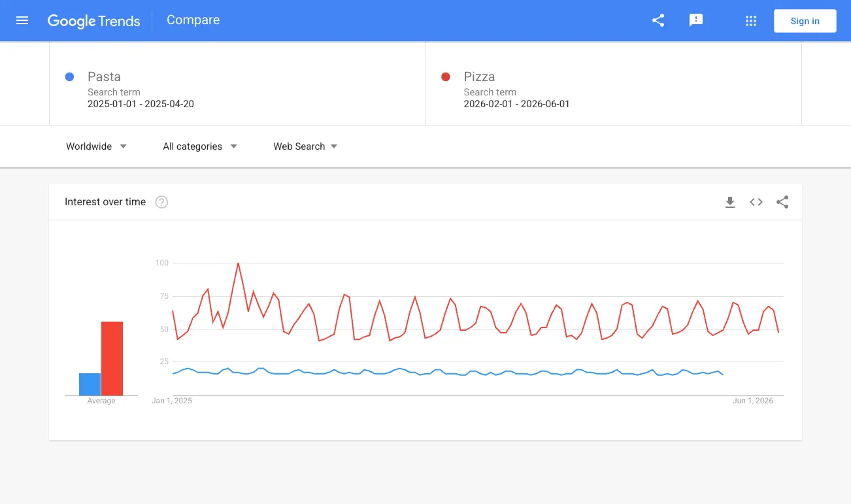Click the Compare header label

[193, 20]
